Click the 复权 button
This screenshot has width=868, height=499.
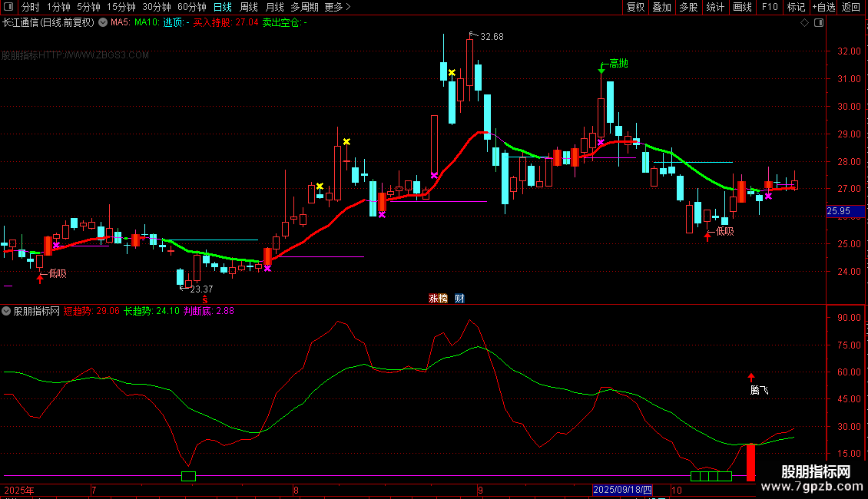(x=635, y=7)
